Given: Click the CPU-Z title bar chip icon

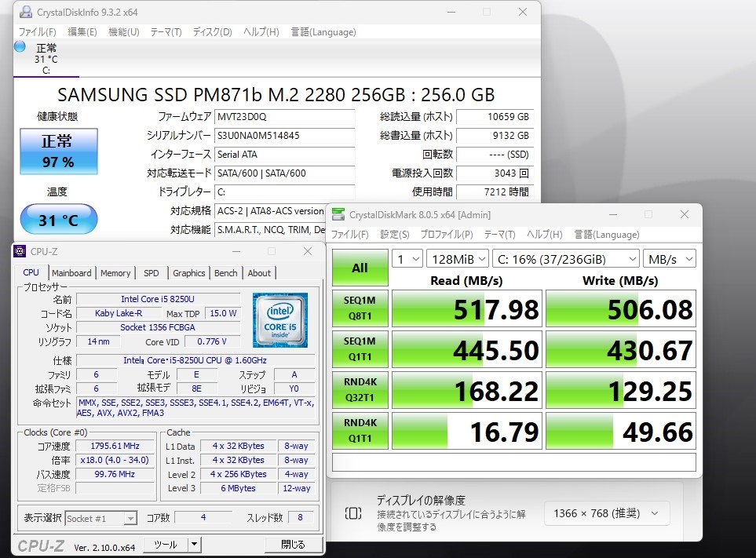Looking at the screenshot, I should 20,251.
